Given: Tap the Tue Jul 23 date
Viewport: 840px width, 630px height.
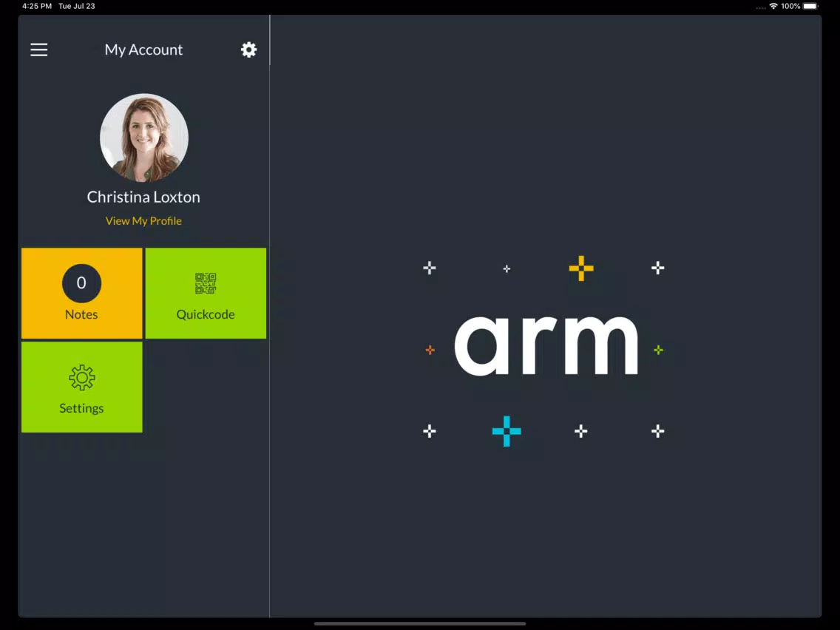Looking at the screenshot, I should tap(77, 7).
